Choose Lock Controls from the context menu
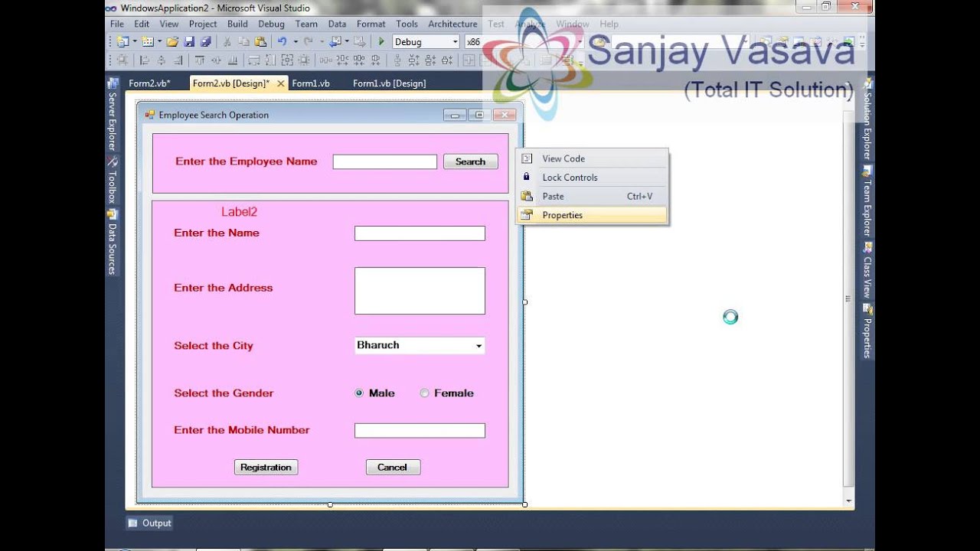This screenshot has width=980, height=551. 593,178
